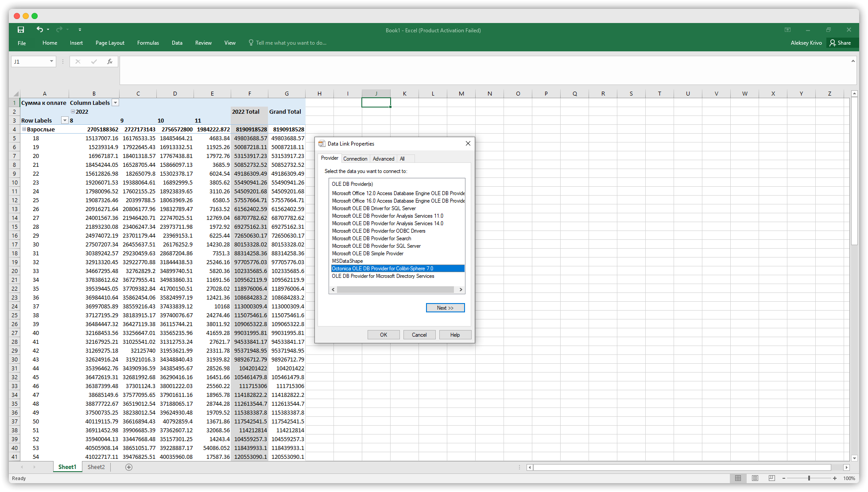Click the provider list left scroll arrow
Screen dimensions: 868x492
(333, 290)
